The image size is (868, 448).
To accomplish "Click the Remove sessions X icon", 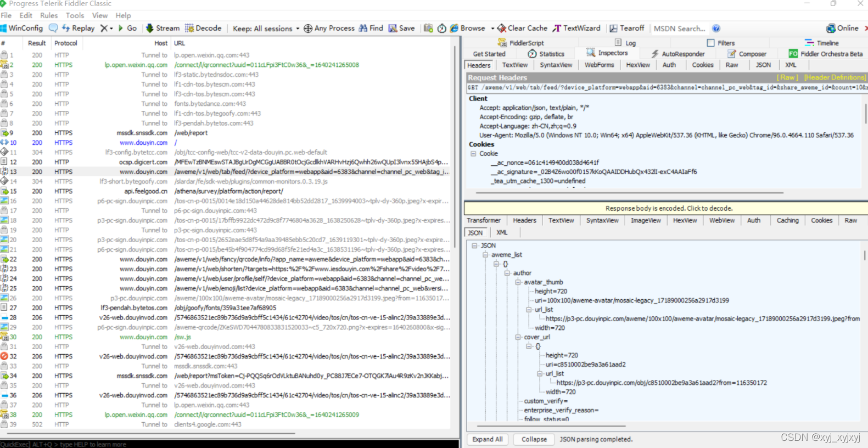I will [104, 28].
